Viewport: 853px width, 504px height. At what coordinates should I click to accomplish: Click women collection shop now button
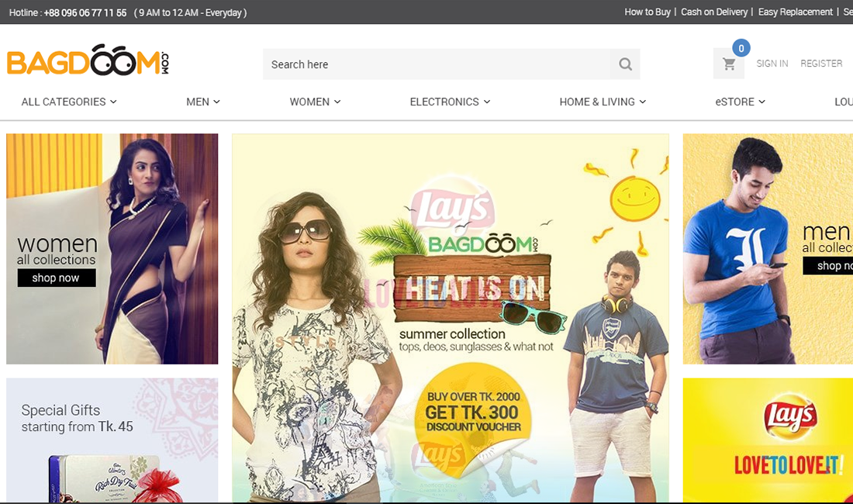click(57, 278)
